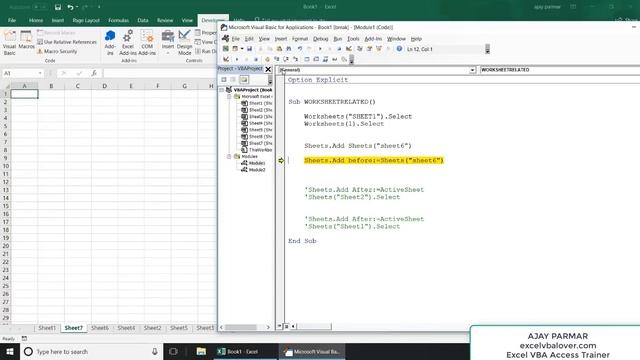Open Project Explorer icon in VBA toolbar
The height and width of the screenshot is (360, 640).
point(360,49)
